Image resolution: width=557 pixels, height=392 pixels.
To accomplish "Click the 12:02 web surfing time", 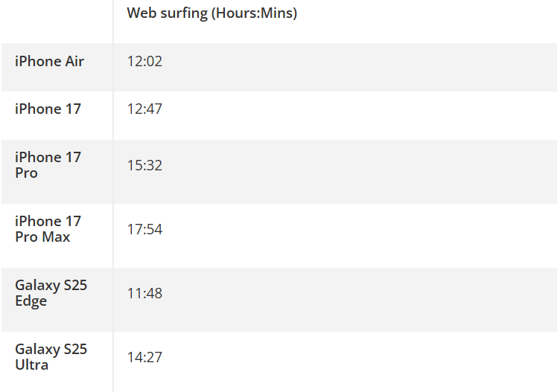I will 144,62.
